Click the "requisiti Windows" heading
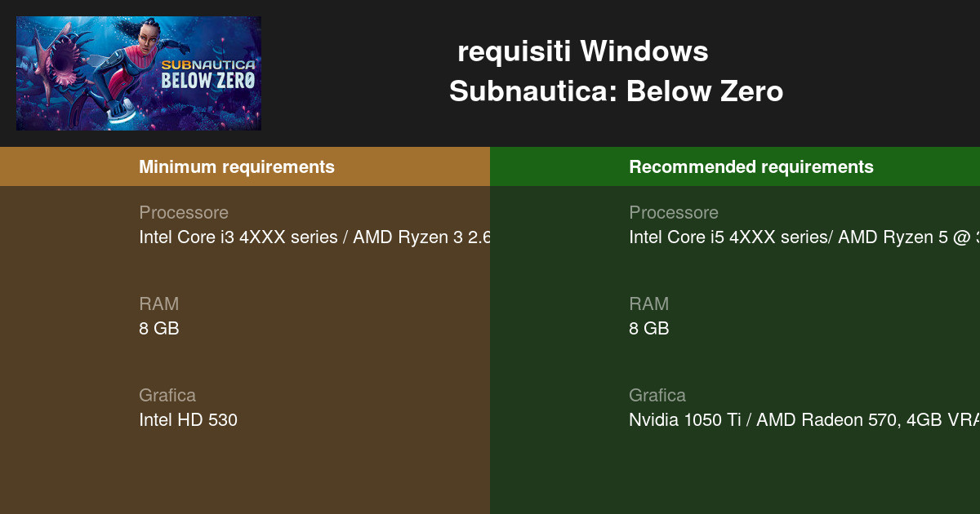 pos(582,51)
